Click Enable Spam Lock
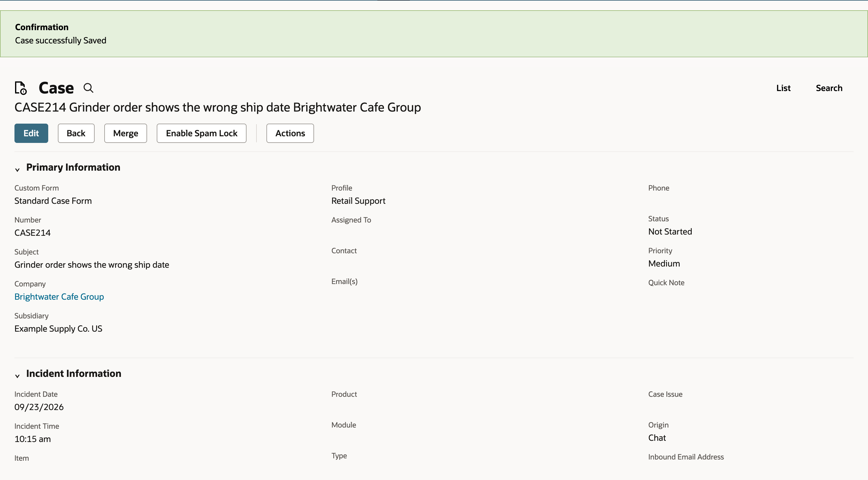Screen dimensions: 868x480 click(x=202, y=133)
